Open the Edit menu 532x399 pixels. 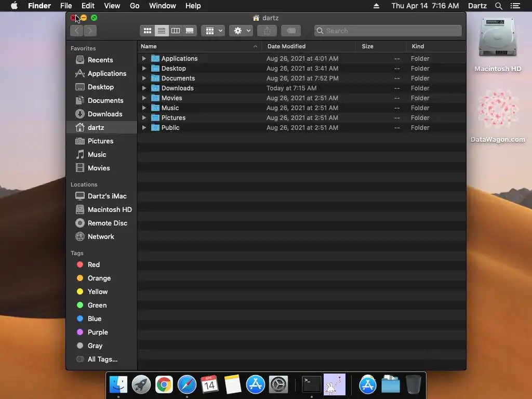88,6
